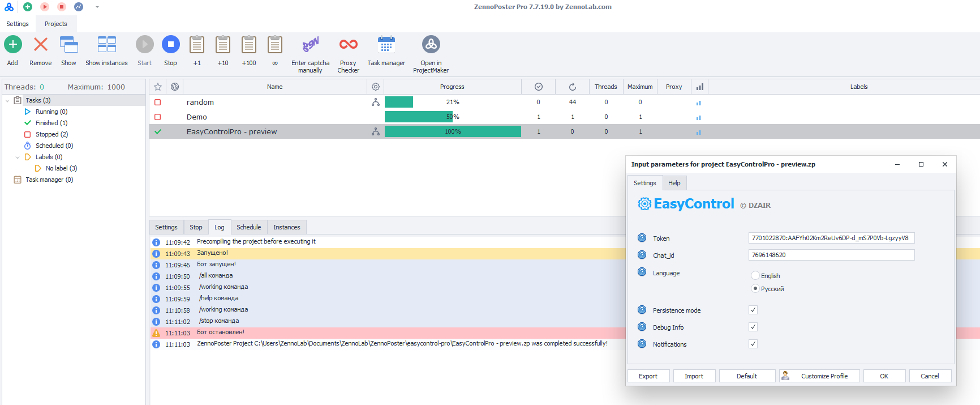980x405 pixels.
Task: Click the help icon next to Token
Action: tap(642, 238)
